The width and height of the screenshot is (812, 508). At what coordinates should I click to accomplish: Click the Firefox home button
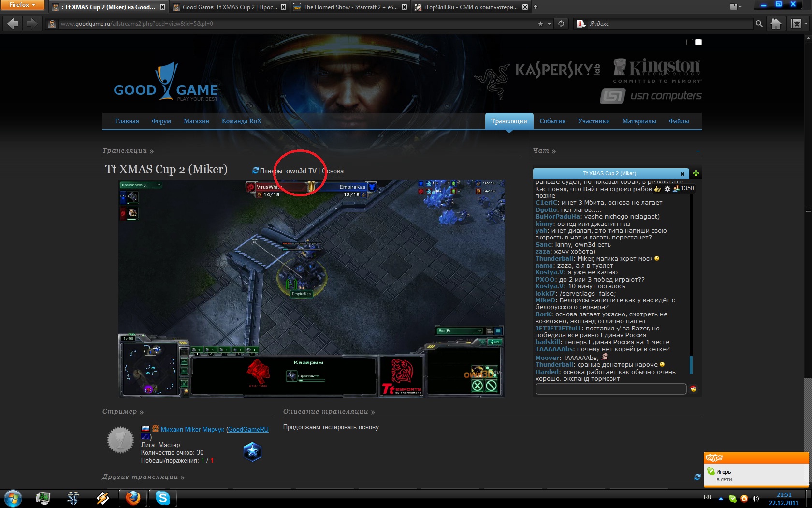[x=776, y=24]
